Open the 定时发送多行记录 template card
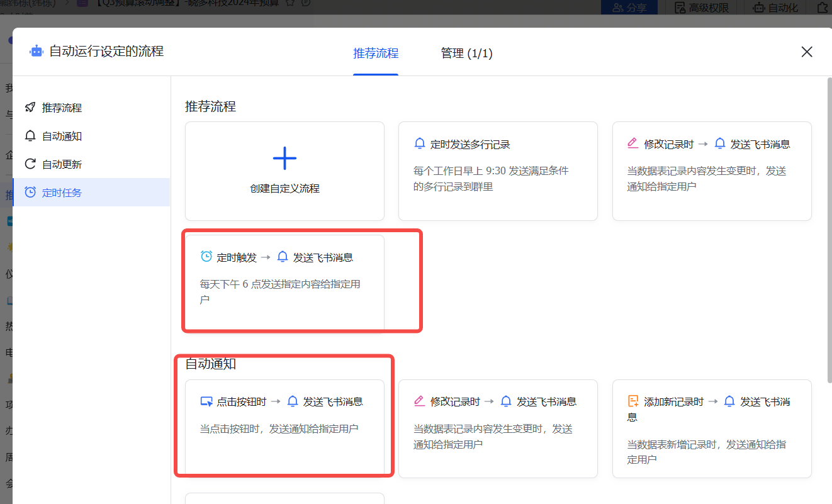 [498, 171]
